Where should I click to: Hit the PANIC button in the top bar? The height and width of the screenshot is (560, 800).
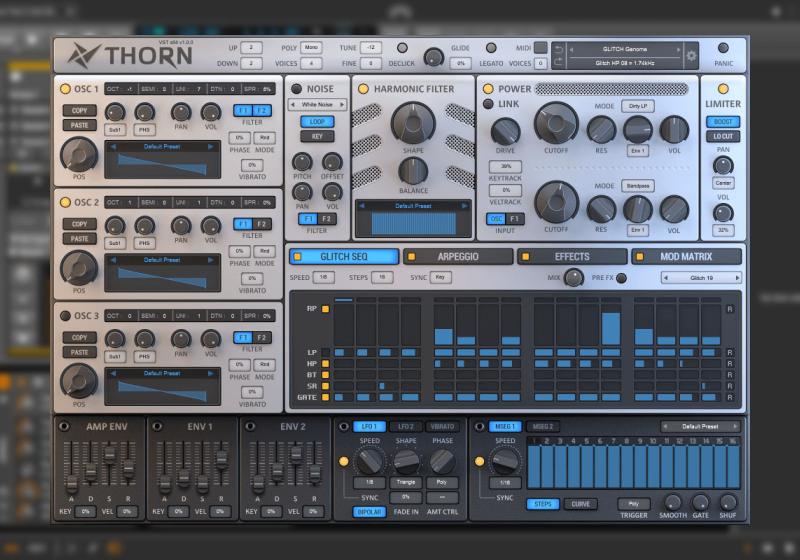pos(723,48)
